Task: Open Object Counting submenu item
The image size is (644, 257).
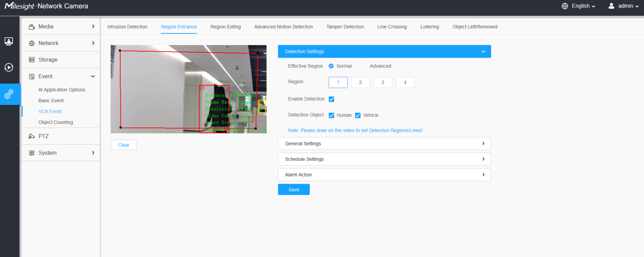Action: [56, 122]
